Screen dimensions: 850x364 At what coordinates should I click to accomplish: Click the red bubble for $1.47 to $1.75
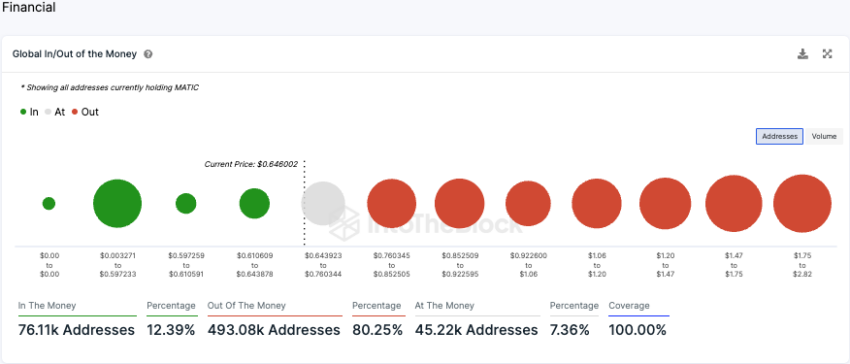coord(733,203)
